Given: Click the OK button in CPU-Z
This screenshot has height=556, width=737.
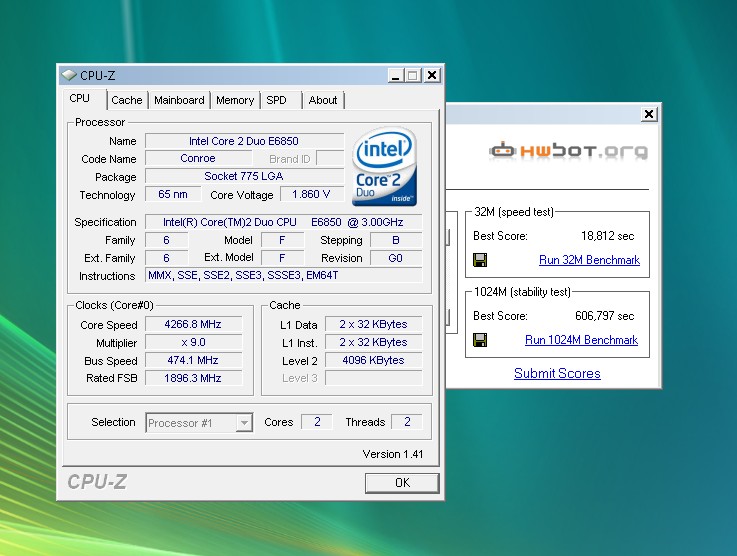Looking at the screenshot, I should coord(402,483).
